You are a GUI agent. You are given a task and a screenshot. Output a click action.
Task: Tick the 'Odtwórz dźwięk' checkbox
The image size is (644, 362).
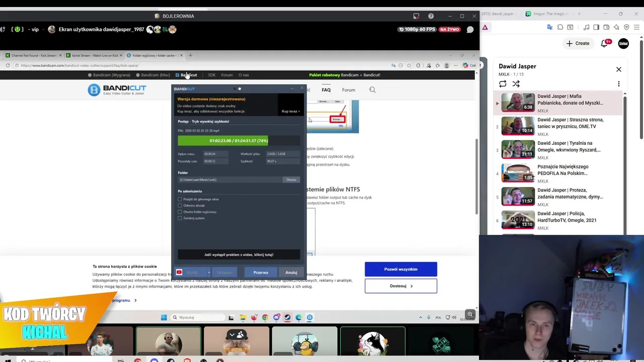tap(180, 206)
